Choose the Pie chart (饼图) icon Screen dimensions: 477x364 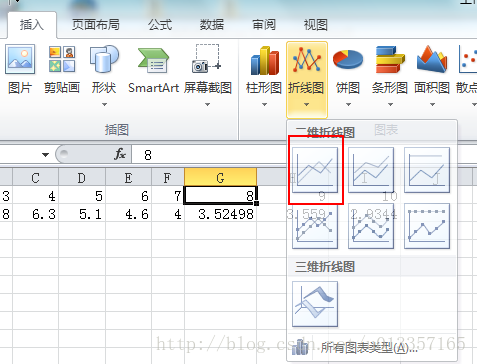(348, 59)
